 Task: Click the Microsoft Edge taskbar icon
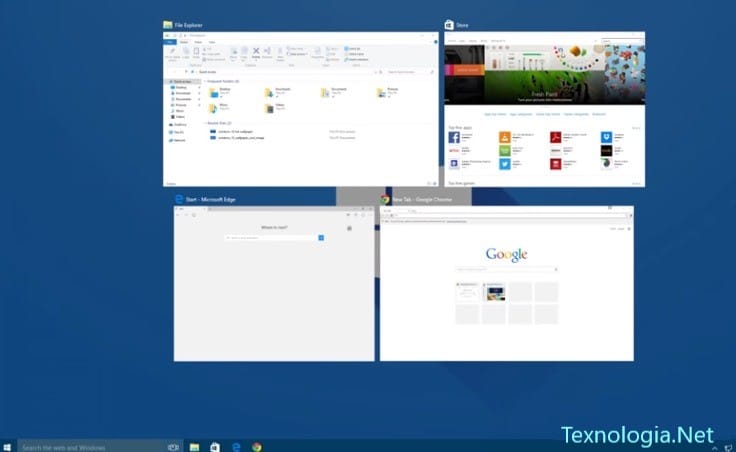[236, 446]
